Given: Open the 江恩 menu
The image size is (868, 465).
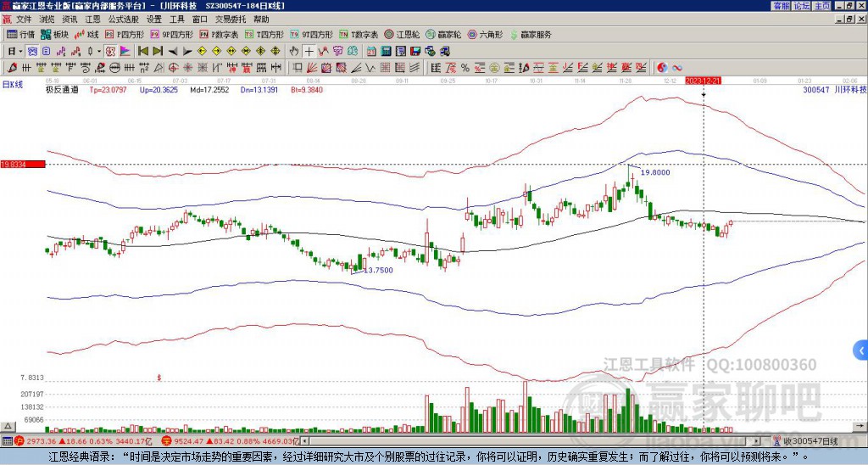Looking at the screenshot, I should tap(93, 20).
